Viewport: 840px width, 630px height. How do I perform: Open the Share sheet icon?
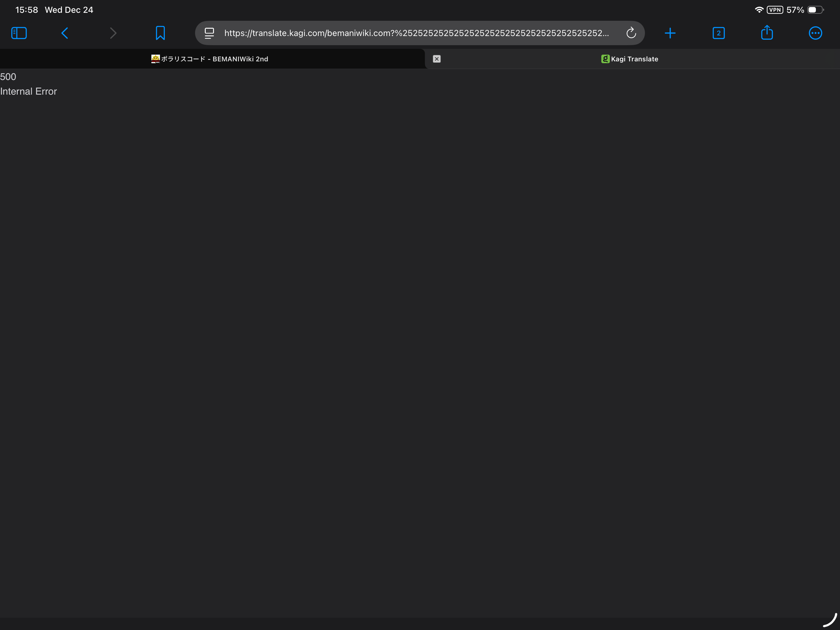tap(767, 33)
